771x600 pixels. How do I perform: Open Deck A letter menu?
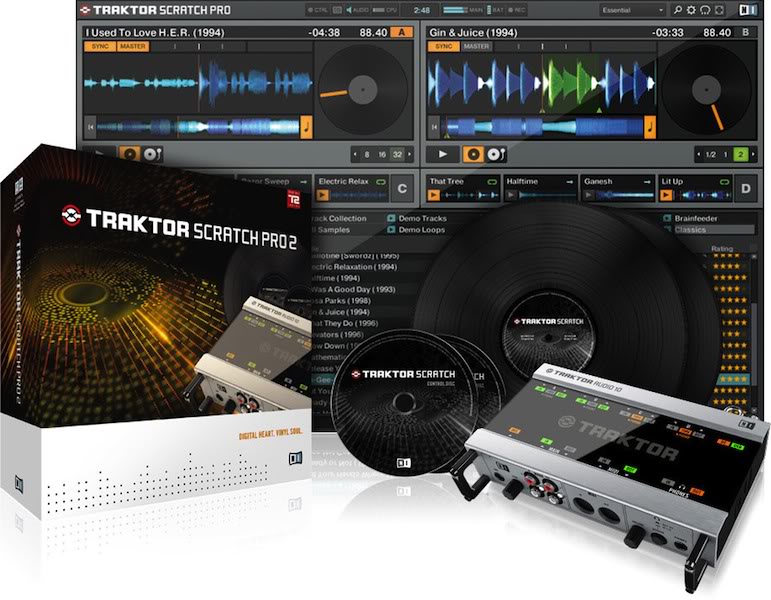(x=402, y=32)
